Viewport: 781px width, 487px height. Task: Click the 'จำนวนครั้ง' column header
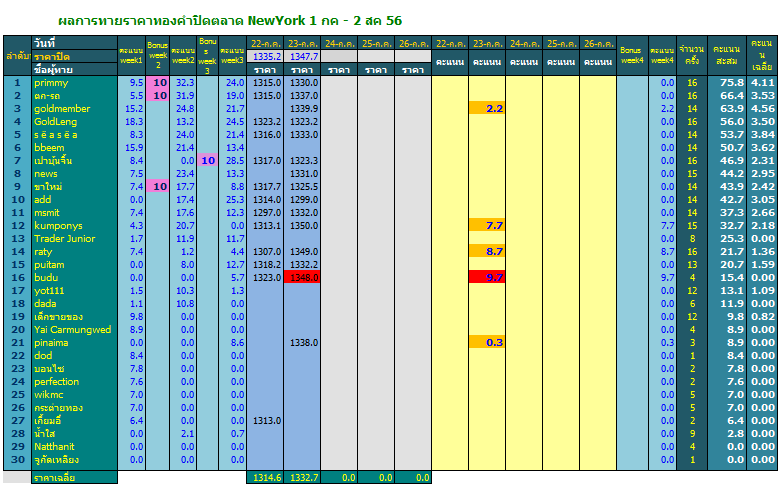point(692,55)
